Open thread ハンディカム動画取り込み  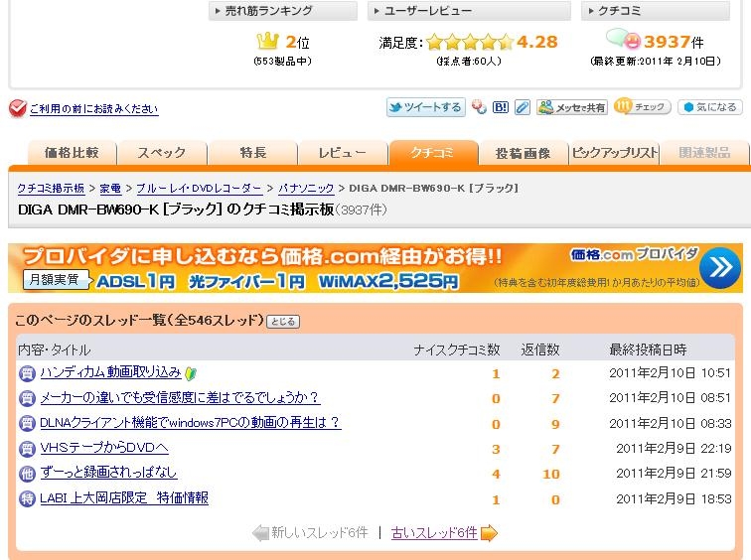[x=110, y=372]
